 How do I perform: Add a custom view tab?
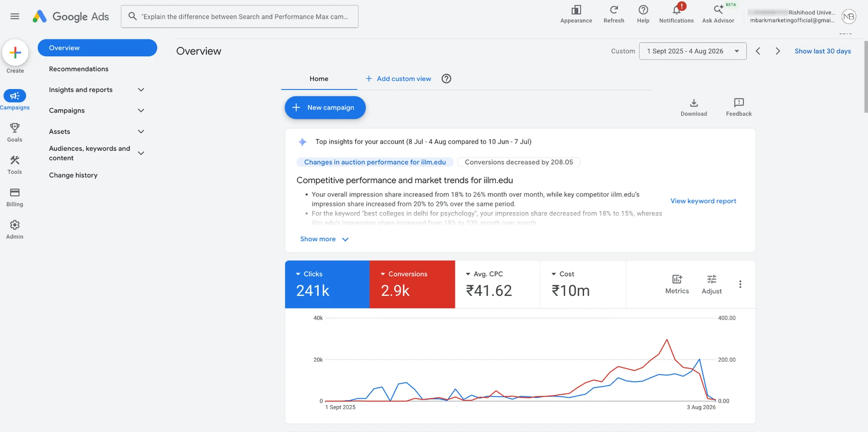[398, 79]
